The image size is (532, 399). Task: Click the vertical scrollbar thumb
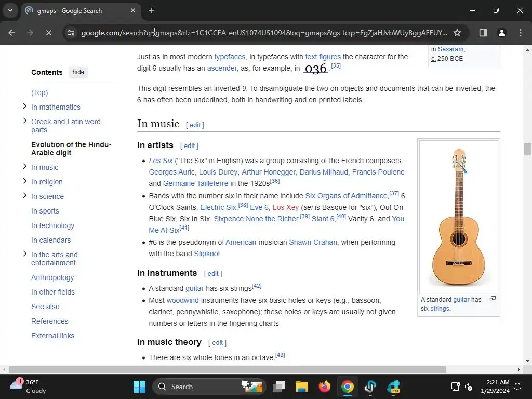pos(527,149)
